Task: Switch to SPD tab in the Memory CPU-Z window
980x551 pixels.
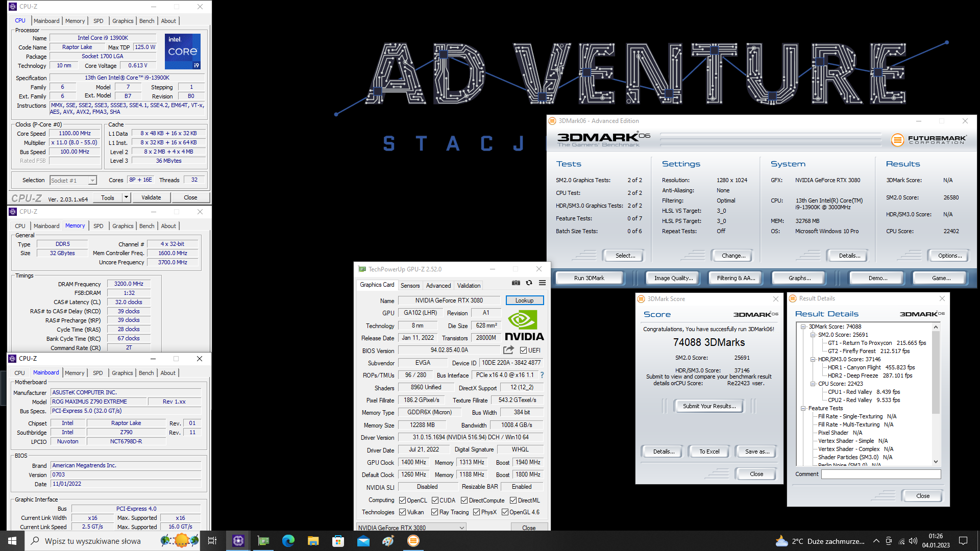Action: tap(99, 226)
